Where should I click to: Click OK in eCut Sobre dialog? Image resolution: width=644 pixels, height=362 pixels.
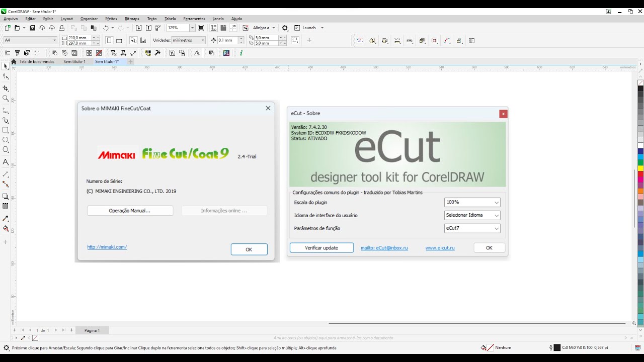(x=489, y=248)
